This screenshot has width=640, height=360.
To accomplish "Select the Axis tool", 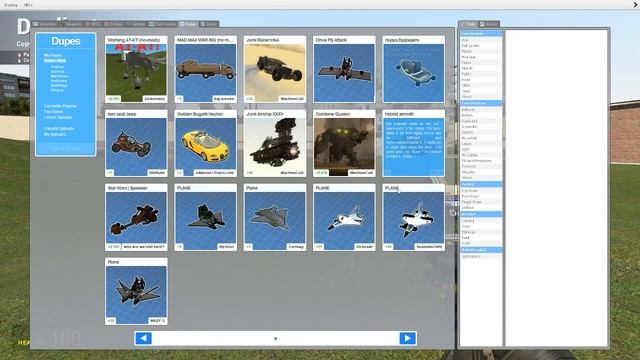I will [x=481, y=40].
